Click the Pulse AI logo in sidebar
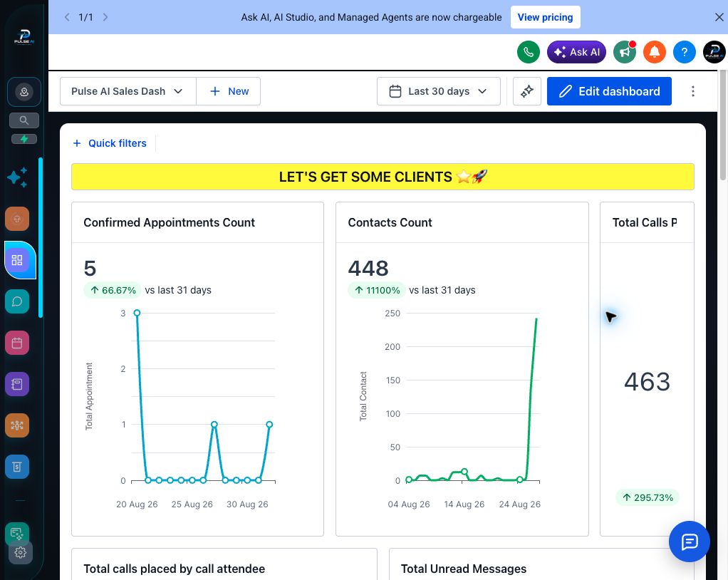This screenshot has height=580, width=728. click(x=24, y=36)
